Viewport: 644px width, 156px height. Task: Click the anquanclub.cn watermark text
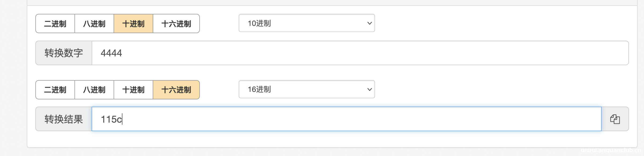pos(612,150)
